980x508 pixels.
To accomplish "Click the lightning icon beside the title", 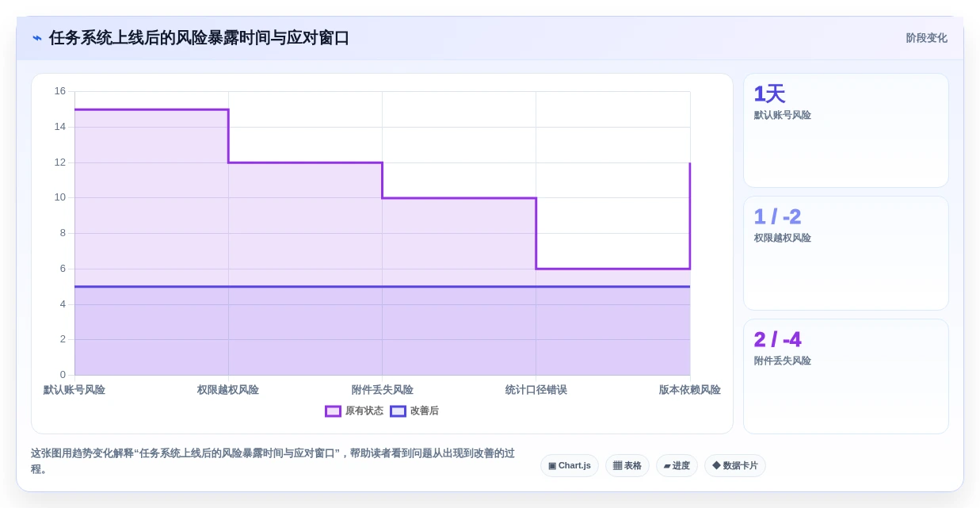I will (37, 38).
